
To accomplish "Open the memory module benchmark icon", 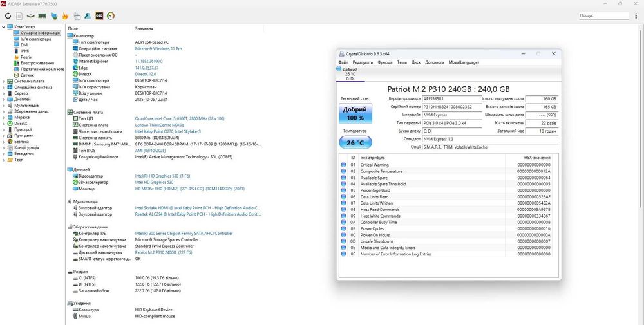I will [42, 16].
